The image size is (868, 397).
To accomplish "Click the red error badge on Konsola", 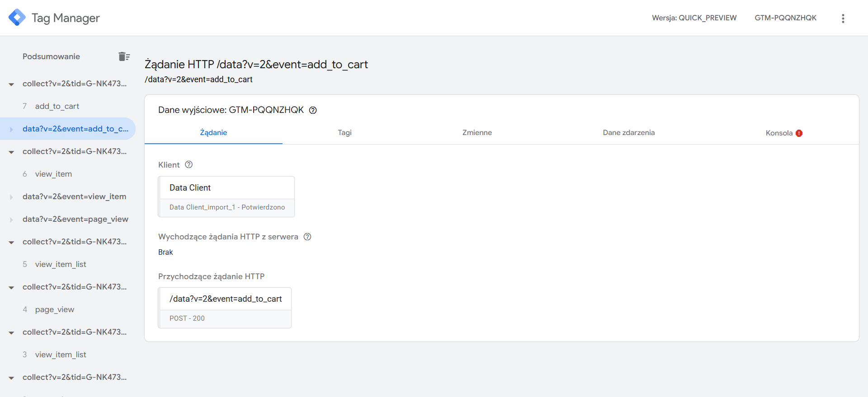I will coord(799,133).
